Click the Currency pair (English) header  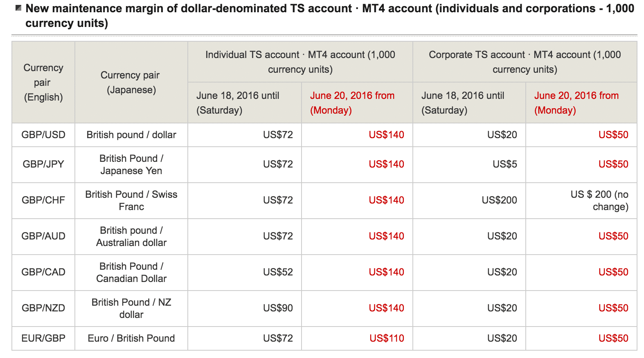tap(43, 83)
